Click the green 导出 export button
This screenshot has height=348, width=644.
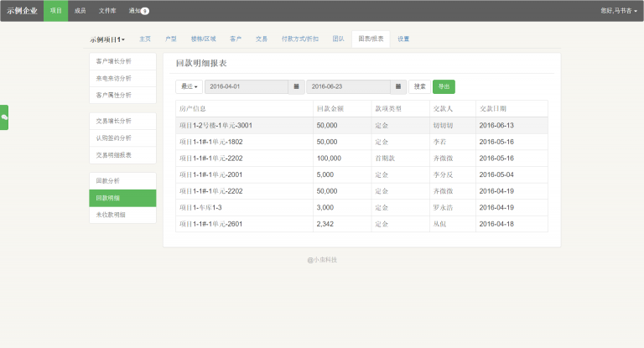(444, 86)
